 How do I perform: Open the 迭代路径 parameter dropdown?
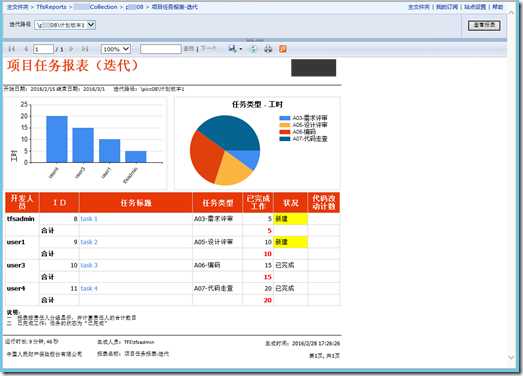[x=65, y=25]
